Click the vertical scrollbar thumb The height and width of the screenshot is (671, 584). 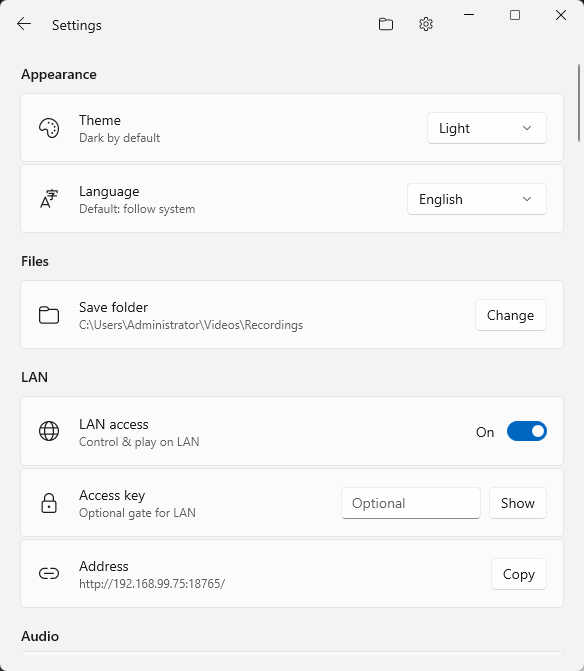[579, 103]
